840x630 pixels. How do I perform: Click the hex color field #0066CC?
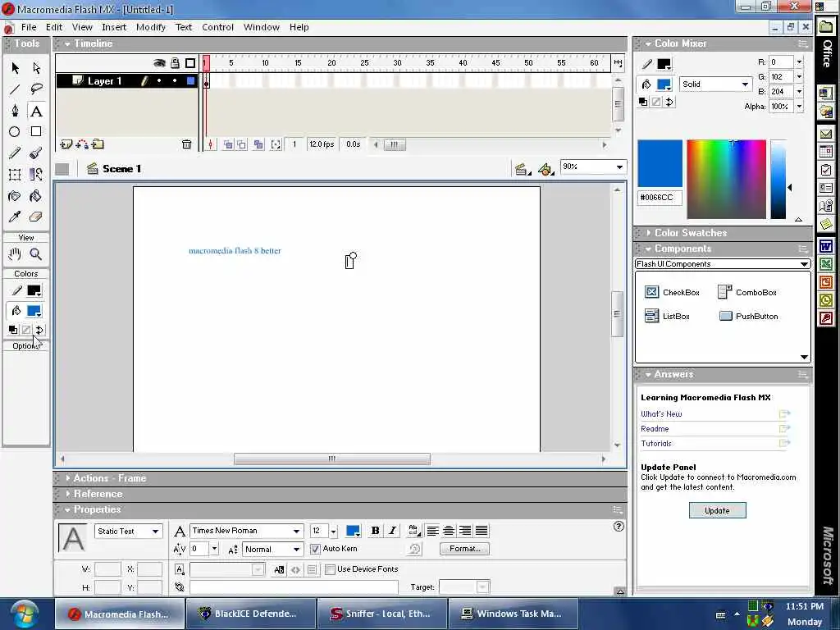click(660, 198)
